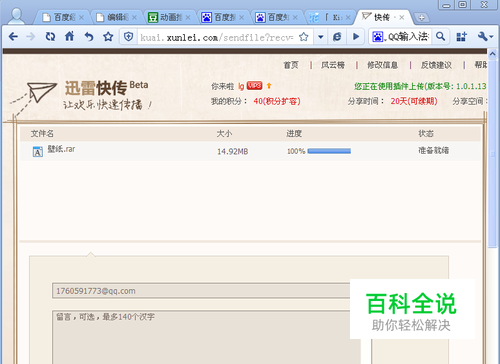
Task: Switch to the first 百度 tab
Action: (x=63, y=17)
